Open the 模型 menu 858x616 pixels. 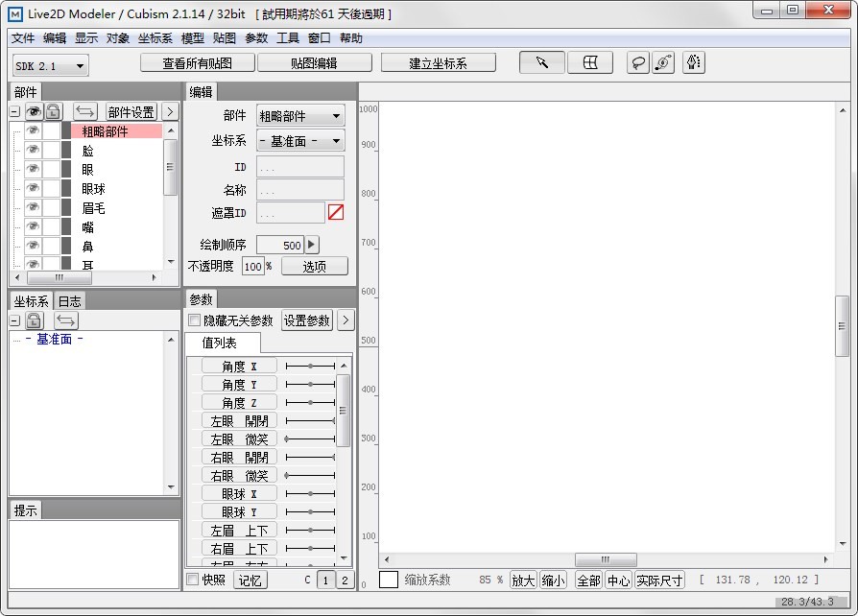pyautogui.click(x=194, y=38)
